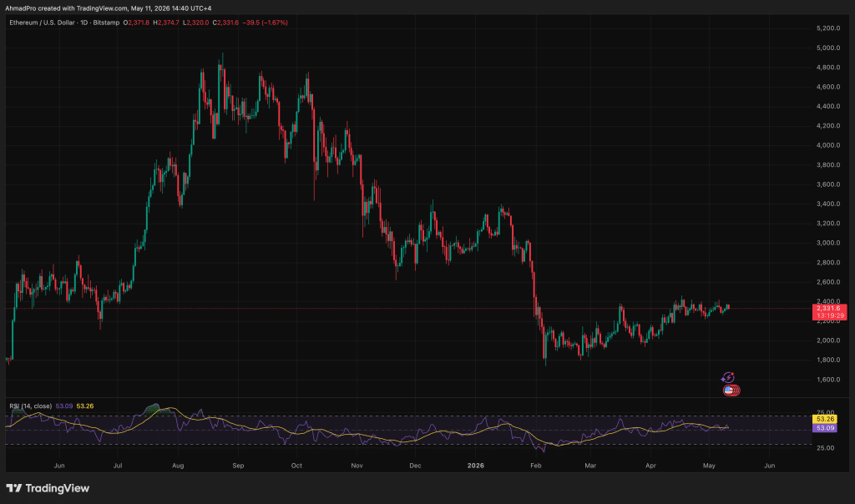Click the high value H2,374.7

(x=166, y=23)
